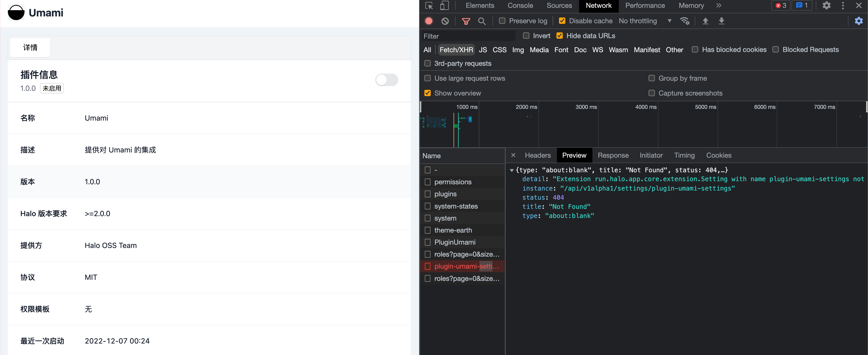Filter requests by WS type
Viewport: 868px width, 355px height.
(597, 50)
